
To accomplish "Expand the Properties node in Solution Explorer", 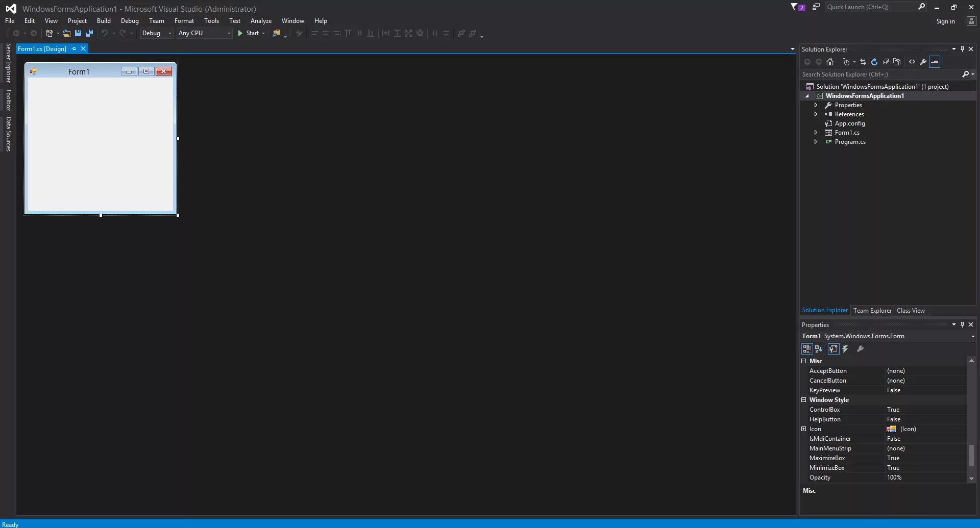I will (816, 105).
